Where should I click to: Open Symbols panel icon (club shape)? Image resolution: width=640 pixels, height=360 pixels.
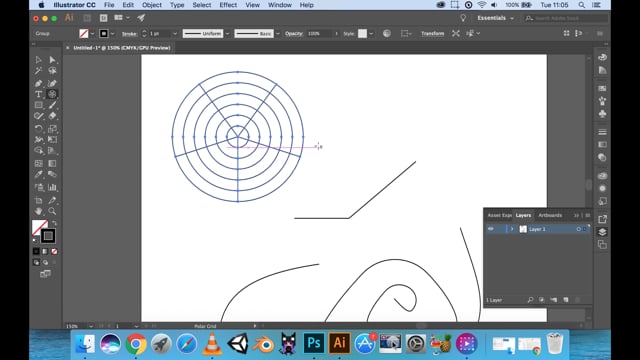pos(602,114)
